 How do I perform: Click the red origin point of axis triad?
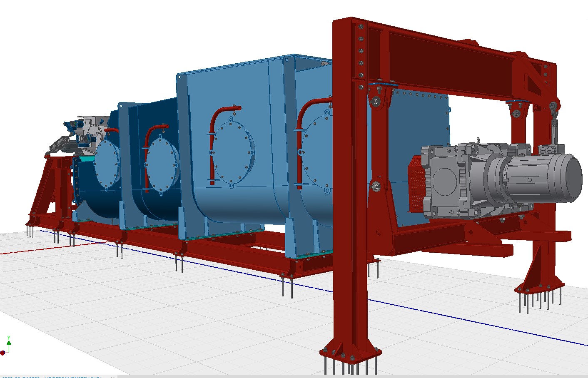pos(2,353)
